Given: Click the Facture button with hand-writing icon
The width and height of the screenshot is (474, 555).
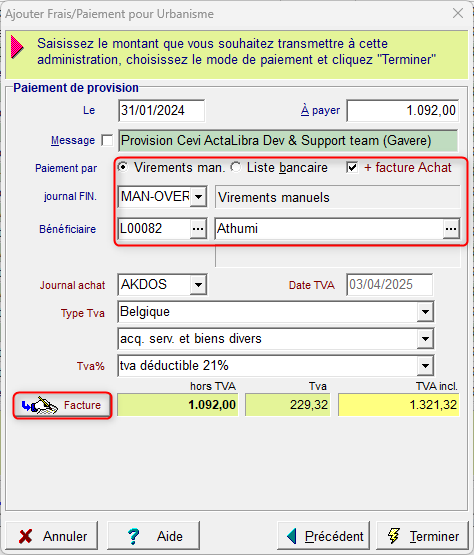Looking at the screenshot, I should click(x=62, y=405).
